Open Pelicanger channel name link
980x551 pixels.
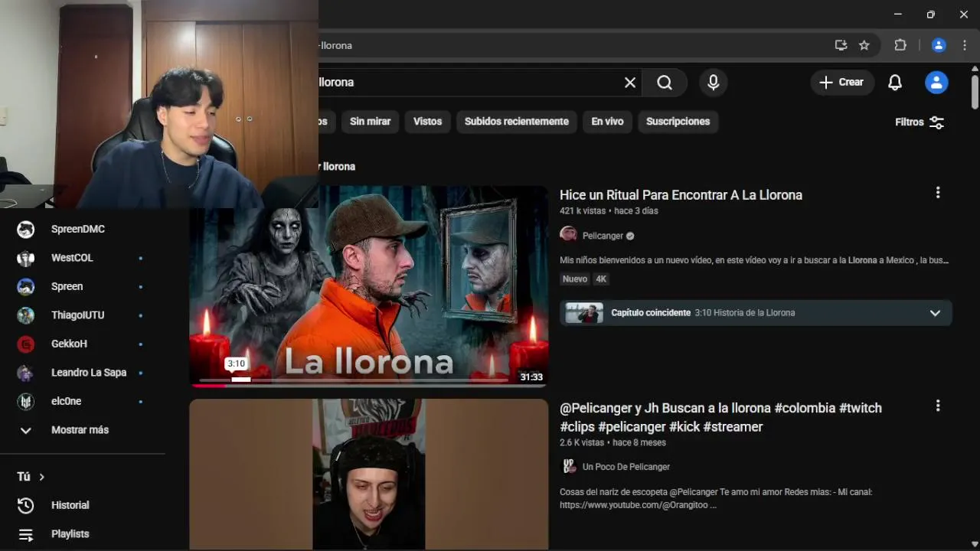click(603, 236)
